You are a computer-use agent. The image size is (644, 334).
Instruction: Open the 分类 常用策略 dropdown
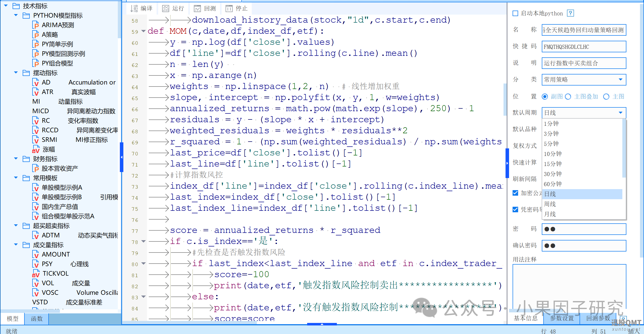(x=584, y=80)
